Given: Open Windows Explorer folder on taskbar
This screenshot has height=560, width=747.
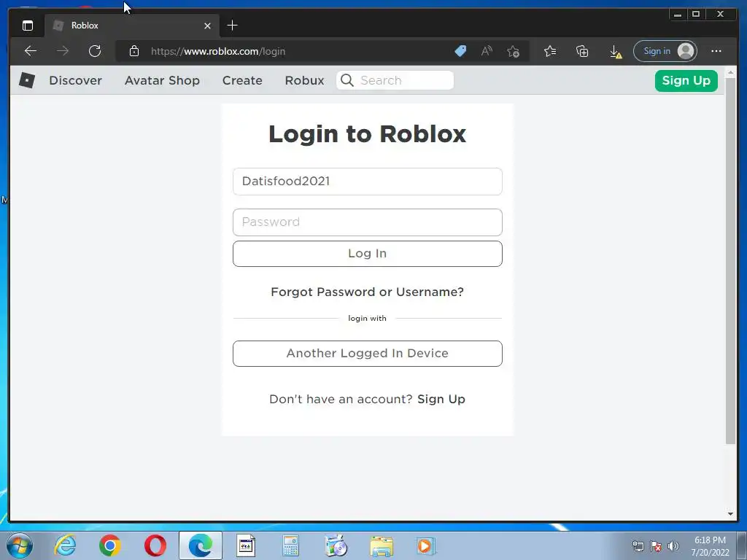Looking at the screenshot, I should tap(382, 546).
